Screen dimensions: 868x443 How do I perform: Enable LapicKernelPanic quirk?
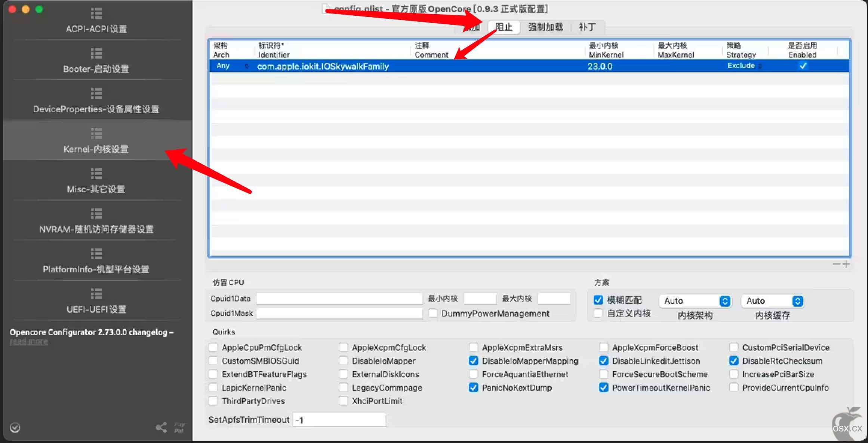213,388
